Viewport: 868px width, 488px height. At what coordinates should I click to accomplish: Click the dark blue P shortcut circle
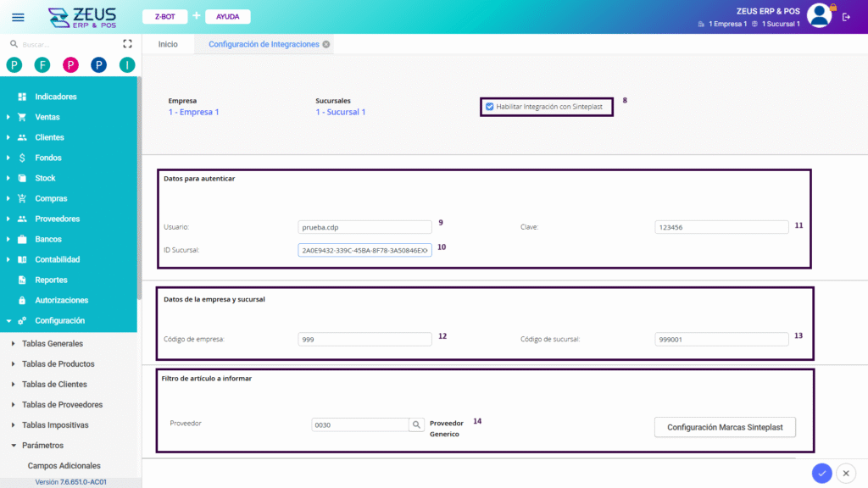point(98,65)
